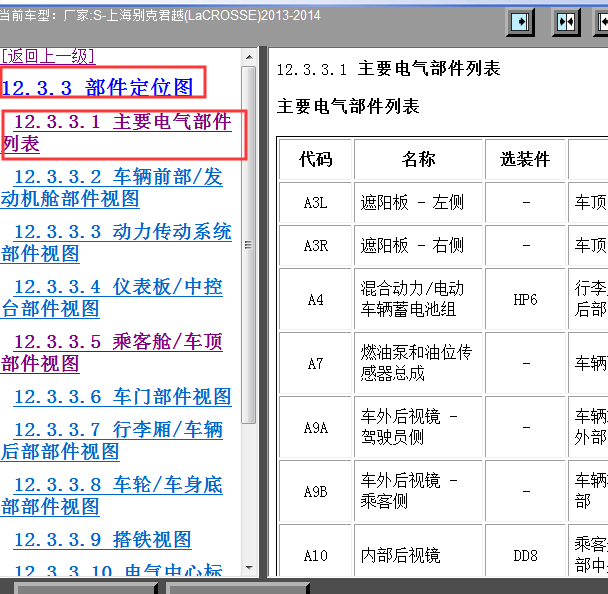This screenshot has height=594, width=608.
Task: Open 12.3.3.4 仪表板/中控台部件视图
Action: (x=112, y=298)
